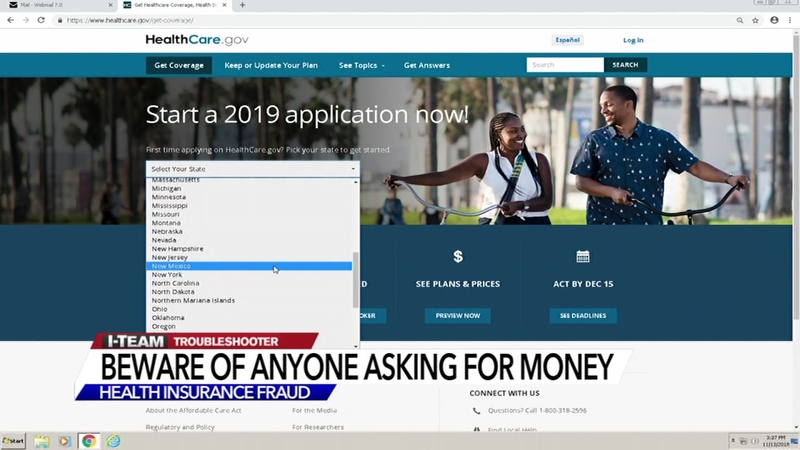Image resolution: width=800 pixels, height=450 pixels.
Task: Reload the HealthCare.gov page
Action: pyautogui.click(x=41, y=20)
